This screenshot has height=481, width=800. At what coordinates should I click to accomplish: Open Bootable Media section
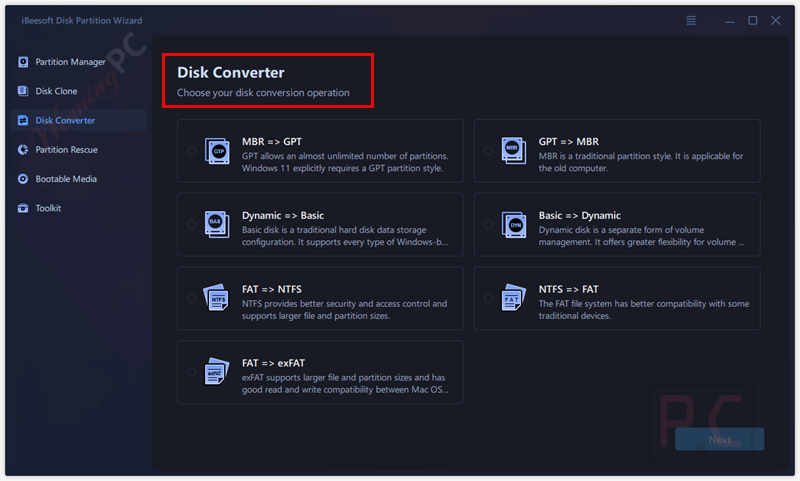(79, 179)
